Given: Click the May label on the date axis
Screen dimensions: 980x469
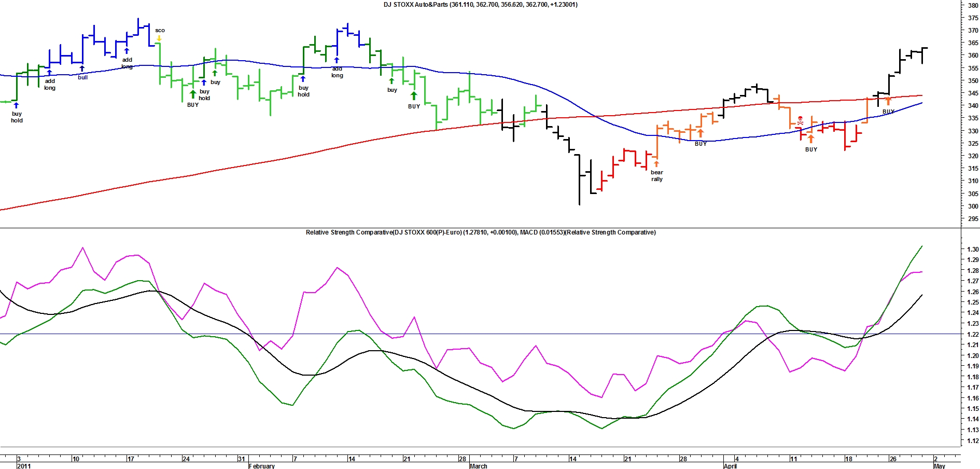Looking at the screenshot, I should pos(939,466).
